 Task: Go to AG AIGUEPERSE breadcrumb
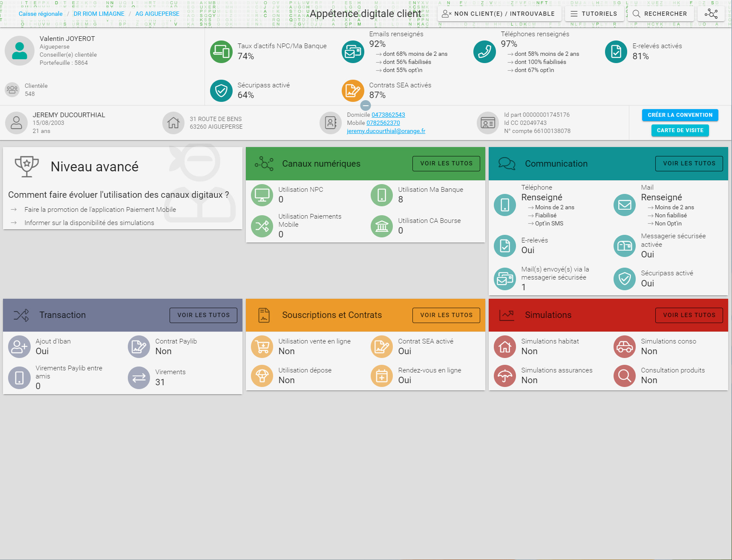pyautogui.click(x=157, y=14)
